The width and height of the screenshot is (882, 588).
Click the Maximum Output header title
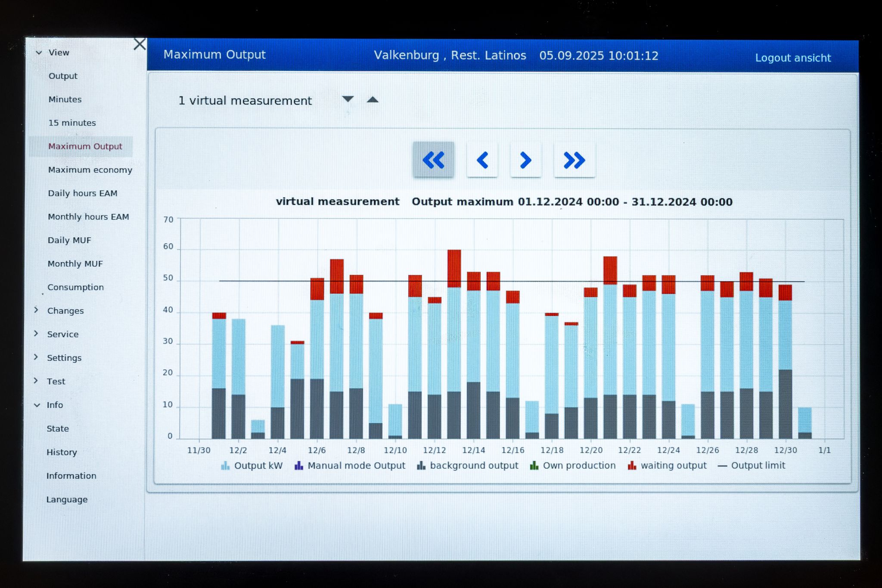[x=214, y=55]
